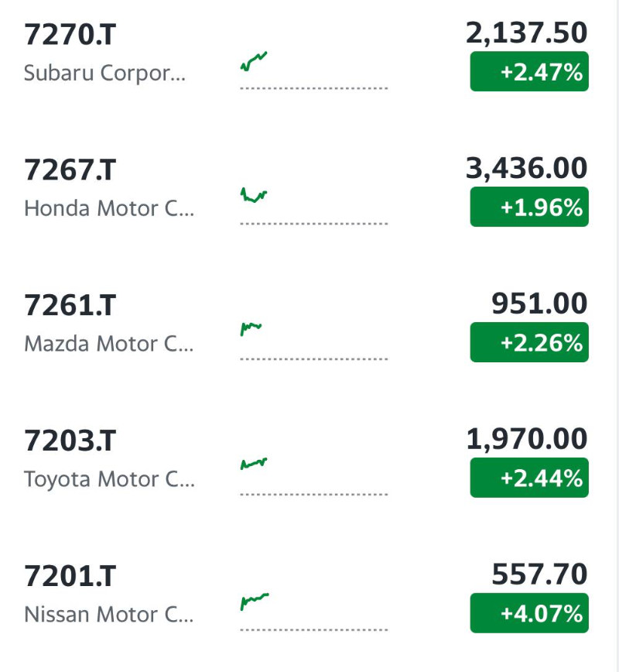Select Honda Motor company name
Screen dimensions: 619x672
tap(109, 208)
